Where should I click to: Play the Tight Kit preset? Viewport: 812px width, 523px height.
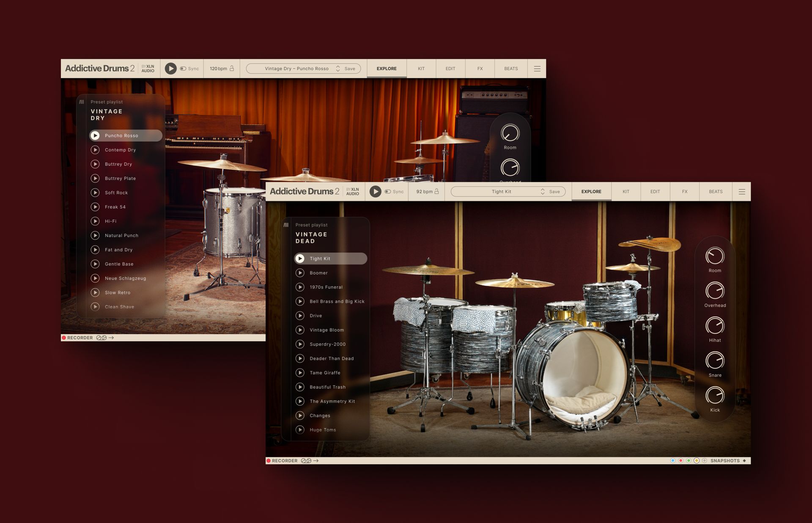tap(300, 259)
